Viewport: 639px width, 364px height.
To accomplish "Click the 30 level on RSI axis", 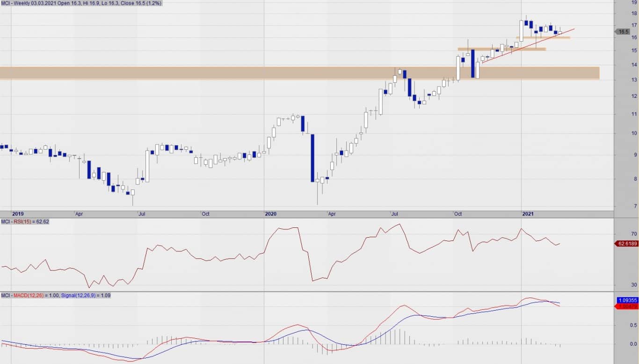I will [x=633, y=284].
